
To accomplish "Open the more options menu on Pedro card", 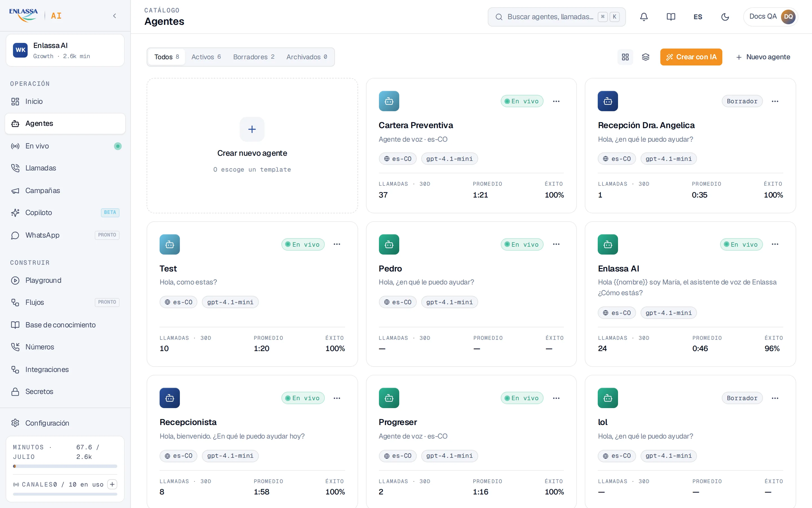I will tap(556, 244).
